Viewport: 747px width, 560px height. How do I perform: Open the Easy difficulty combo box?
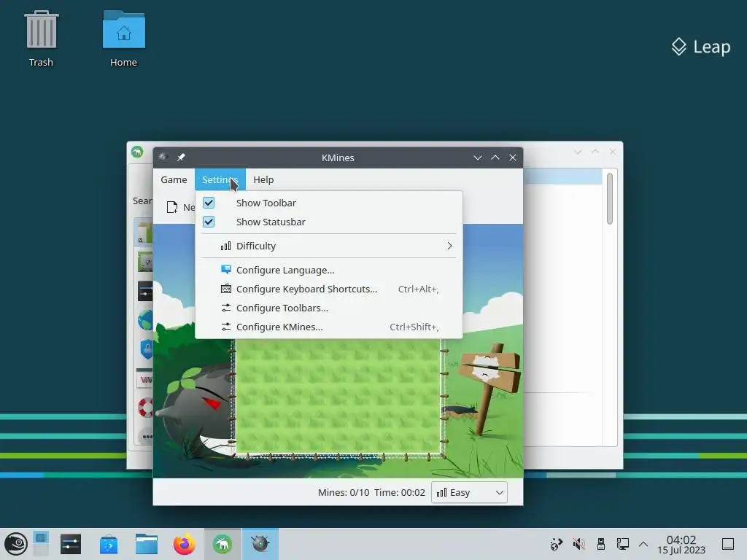469,492
